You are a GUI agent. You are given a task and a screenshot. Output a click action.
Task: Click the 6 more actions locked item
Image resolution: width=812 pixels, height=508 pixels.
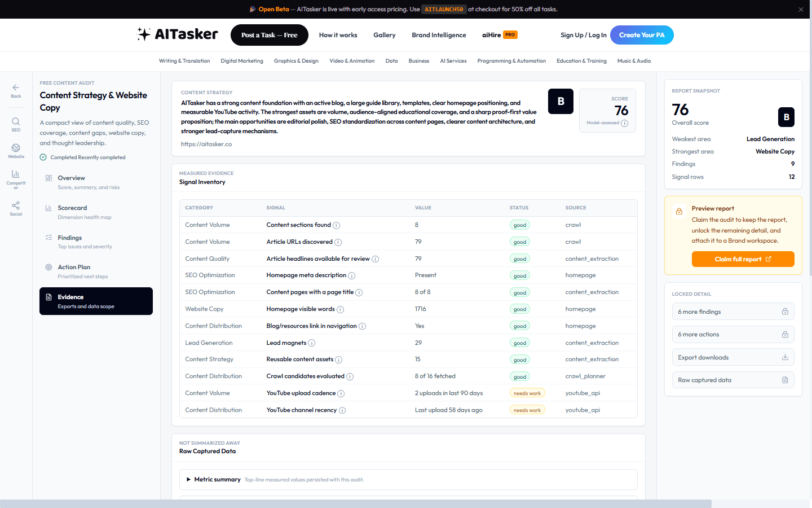[x=733, y=334]
